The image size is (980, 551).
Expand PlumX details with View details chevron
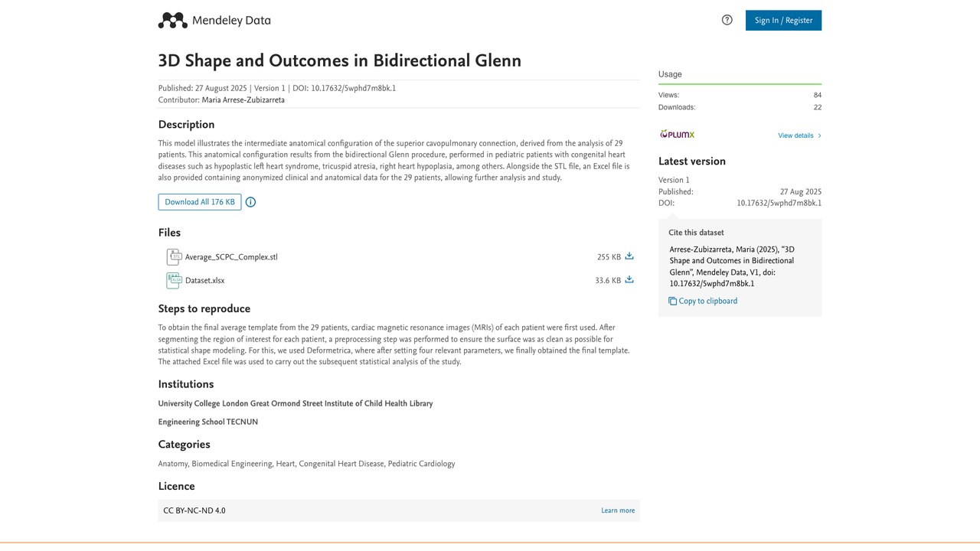pyautogui.click(x=819, y=135)
